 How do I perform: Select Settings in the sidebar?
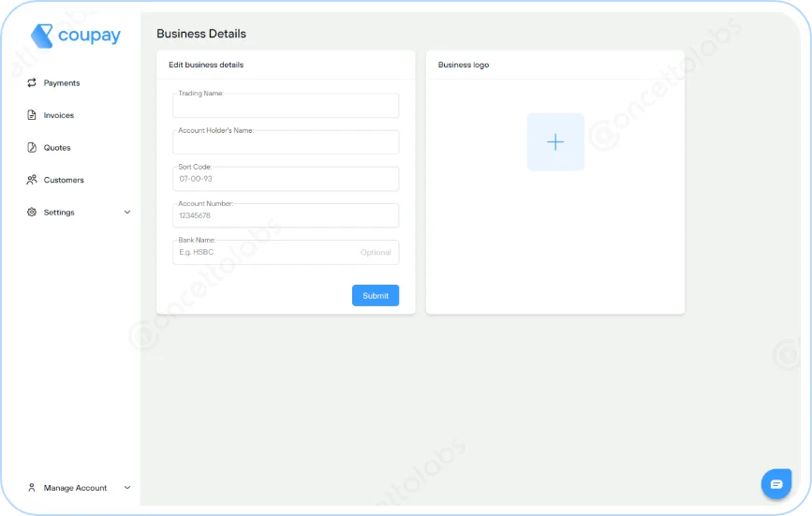[x=59, y=213]
